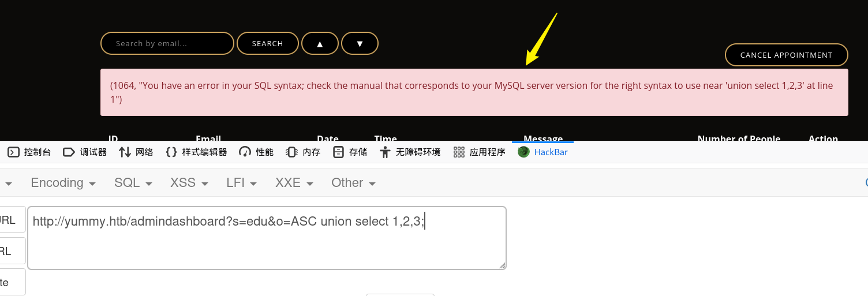Select the HackBar tab
The image size is (868, 296).
[542, 152]
